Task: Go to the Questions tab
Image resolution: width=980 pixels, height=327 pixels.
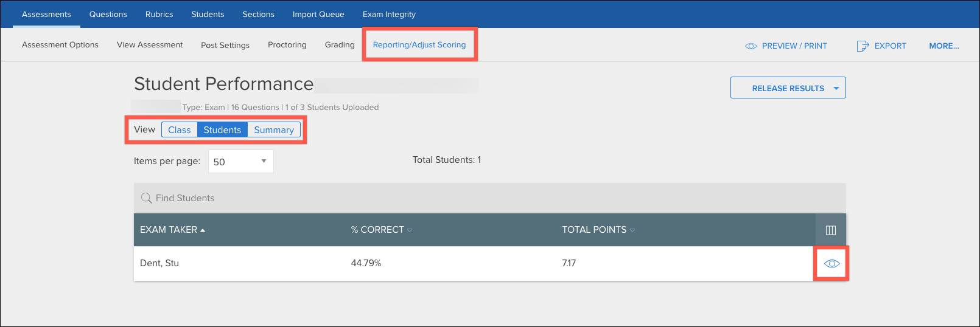Action: point(108,15)
